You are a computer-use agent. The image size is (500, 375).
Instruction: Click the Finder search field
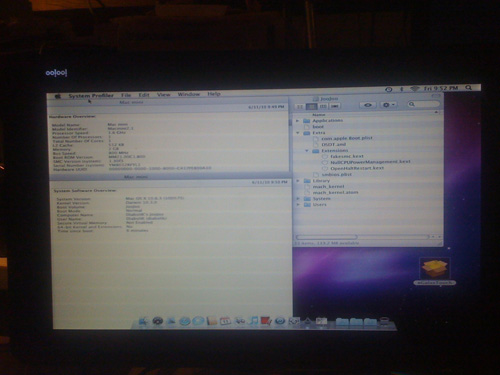tap(423, 104)
